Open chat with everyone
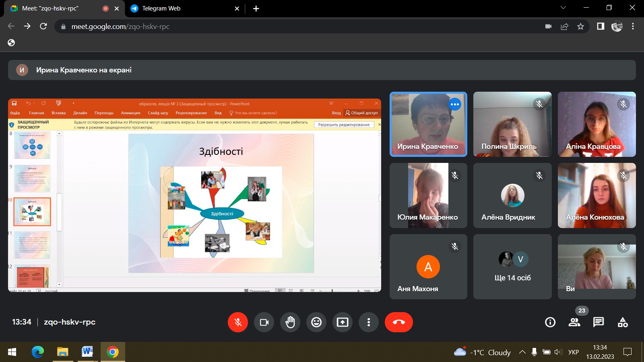 [599, 322]
